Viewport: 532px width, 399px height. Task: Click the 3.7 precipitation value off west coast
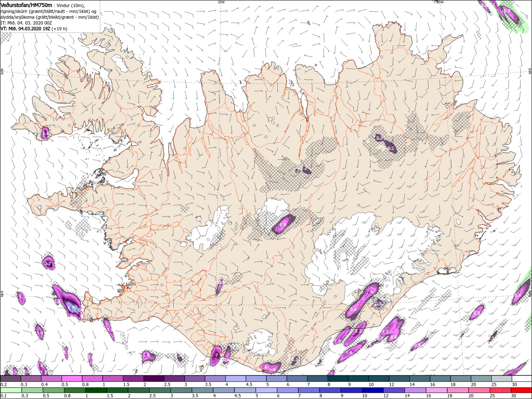47,264
